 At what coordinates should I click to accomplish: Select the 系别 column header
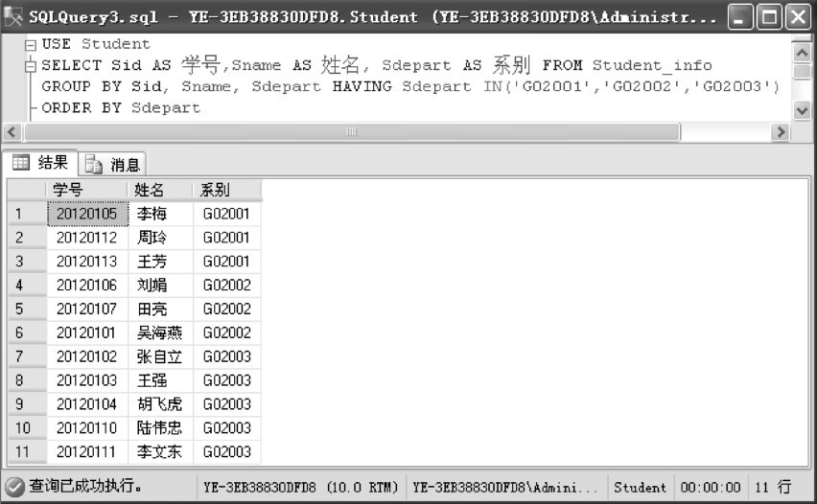pyautogui.click(x=227, y=190)
